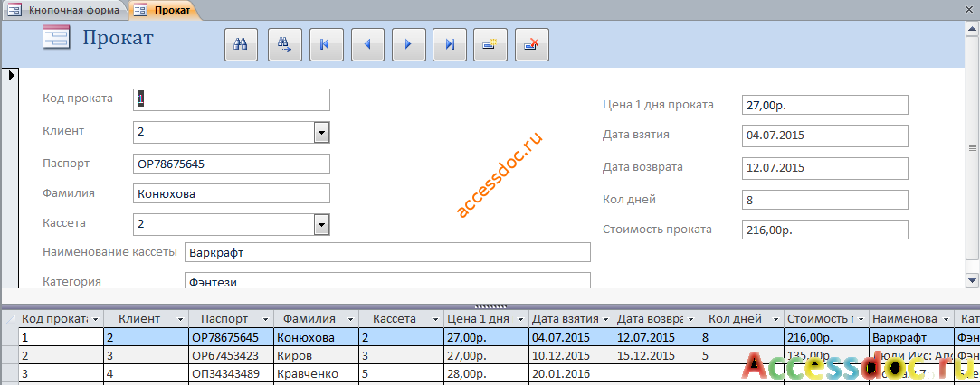This screenshot has height=385, width=980.
Task: Open the Кассета column header dropdown
Action: coord(435,319)
